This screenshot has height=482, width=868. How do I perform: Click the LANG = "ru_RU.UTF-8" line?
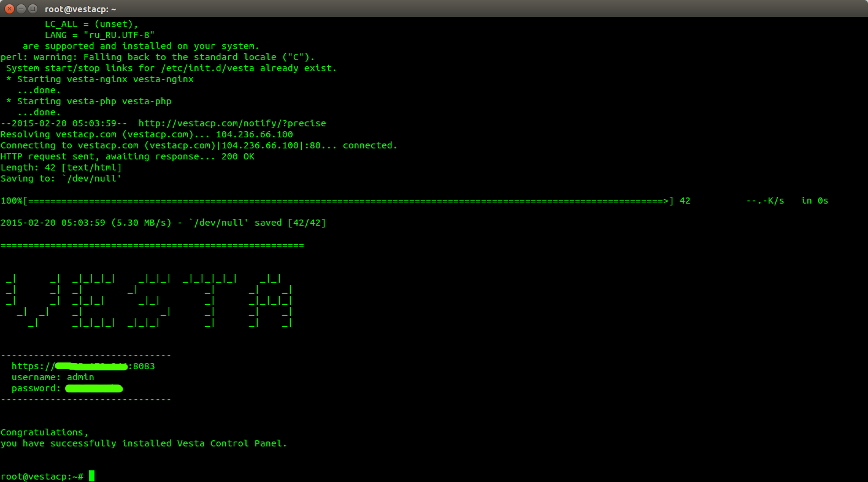pos(100,35)
